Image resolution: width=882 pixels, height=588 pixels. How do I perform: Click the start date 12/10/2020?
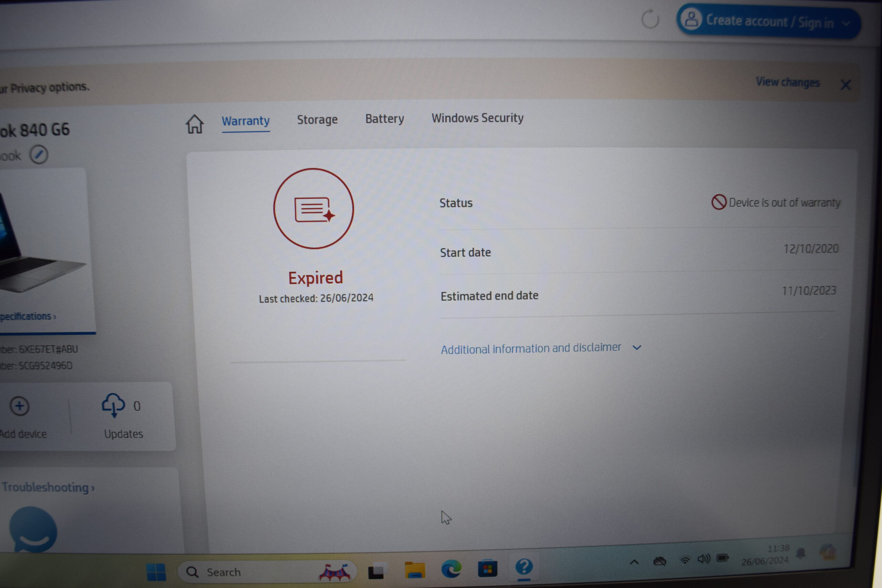[x=811, y=249]
